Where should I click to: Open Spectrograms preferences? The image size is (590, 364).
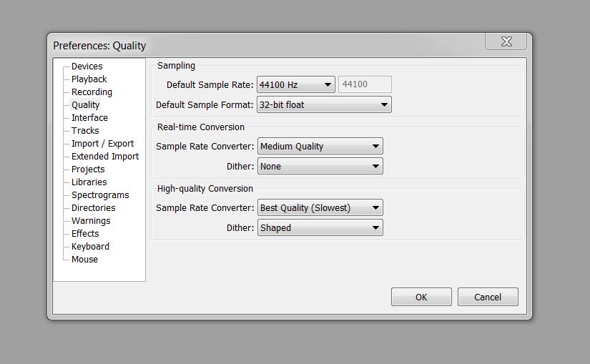pyautogui.click(x=100, y=195)
